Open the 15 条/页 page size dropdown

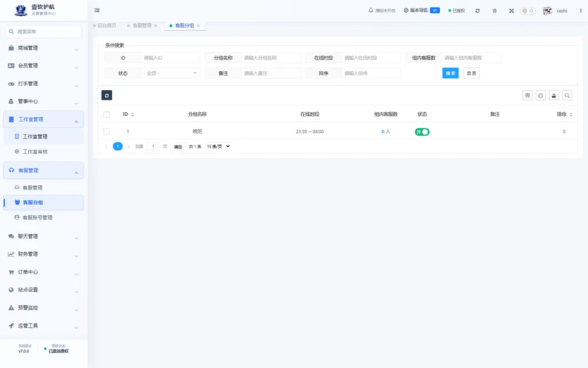tap(218, 147)
